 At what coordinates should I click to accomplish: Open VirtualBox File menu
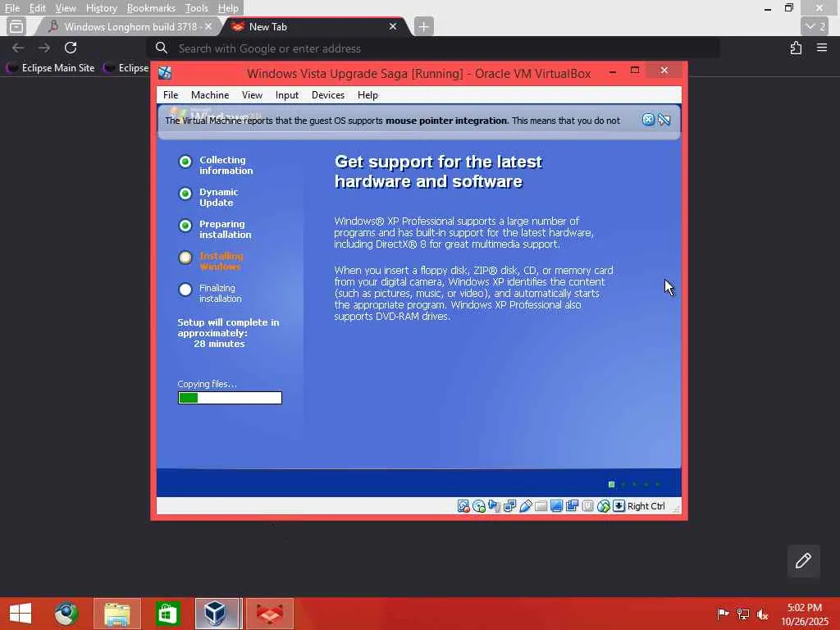point(171,95)
